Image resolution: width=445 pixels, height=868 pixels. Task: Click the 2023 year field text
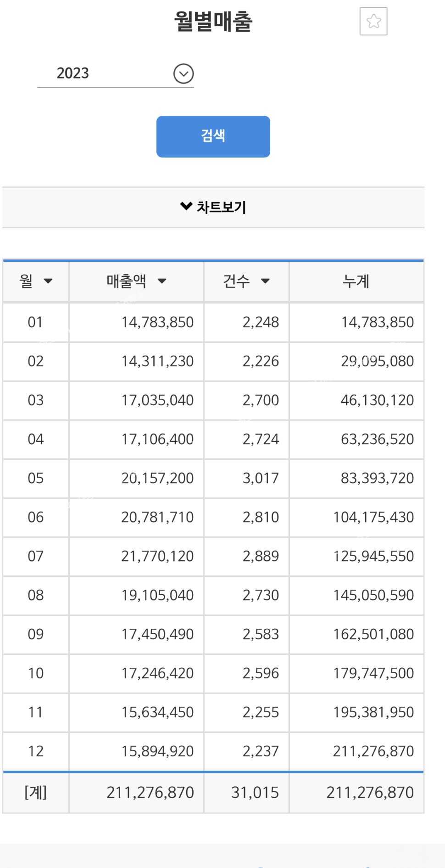pyautogui.click(x=73, y=73)
